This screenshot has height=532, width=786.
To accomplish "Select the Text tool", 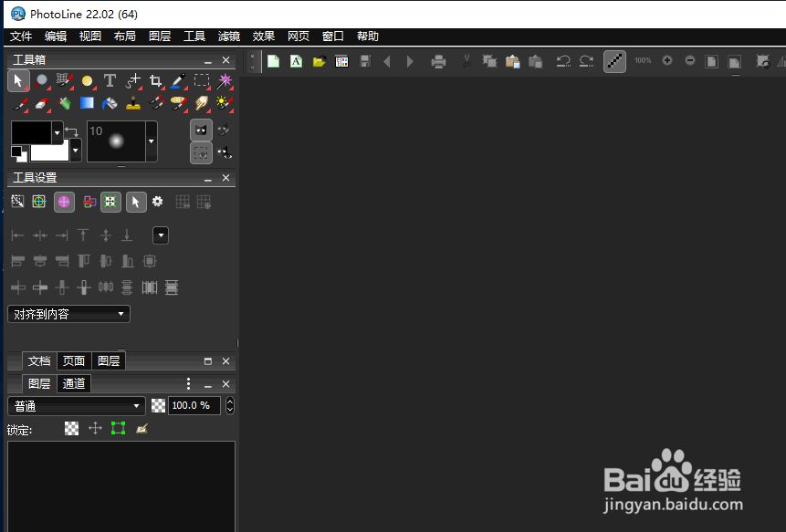I will pos(110,80).
